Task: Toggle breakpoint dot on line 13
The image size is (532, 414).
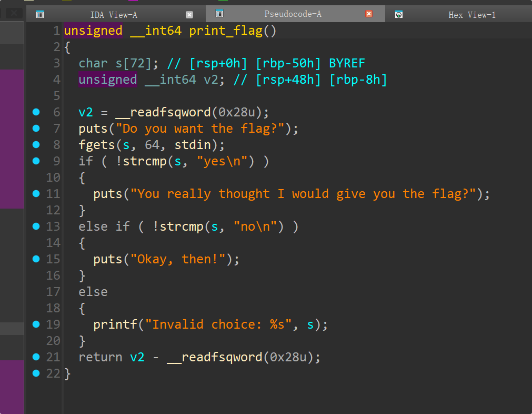Action: point(36,226)
